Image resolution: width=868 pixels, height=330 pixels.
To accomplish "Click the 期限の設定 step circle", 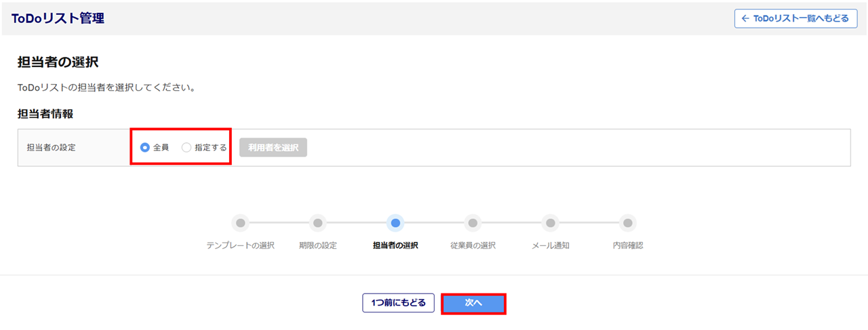I will (x=318, y=223).
